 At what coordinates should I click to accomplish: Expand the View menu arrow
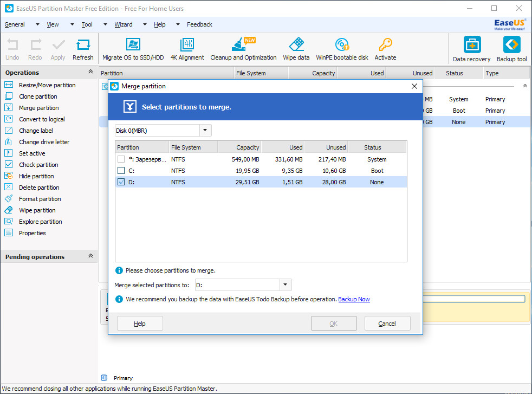(72, 24)
